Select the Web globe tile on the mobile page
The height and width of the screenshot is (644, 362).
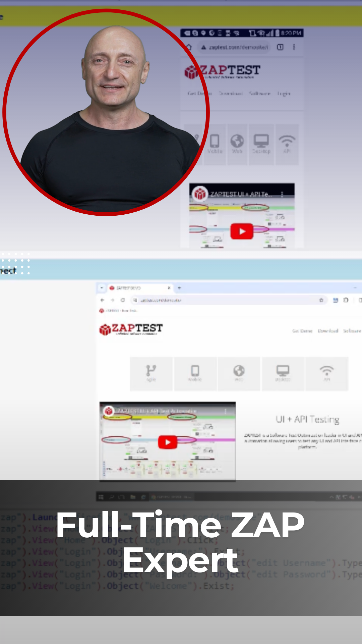(237, 145)
